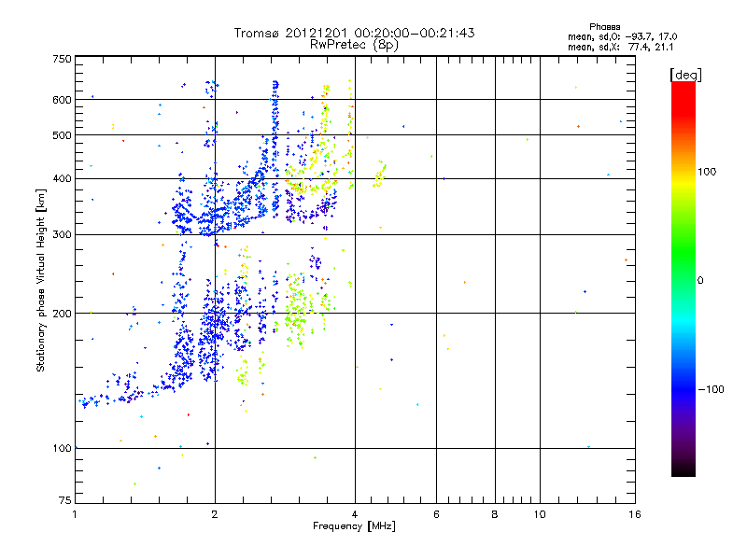The width and height of the screenshot is (747, 560).
Task: Click the x-axis label '6'
Action: point(436,514)
